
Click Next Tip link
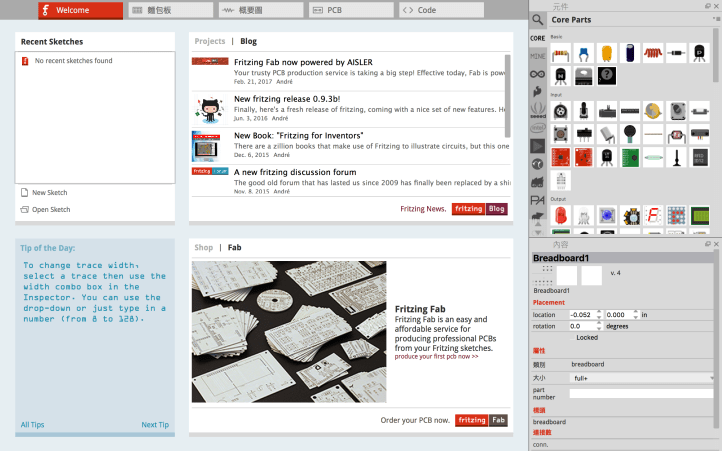point(155,425)
